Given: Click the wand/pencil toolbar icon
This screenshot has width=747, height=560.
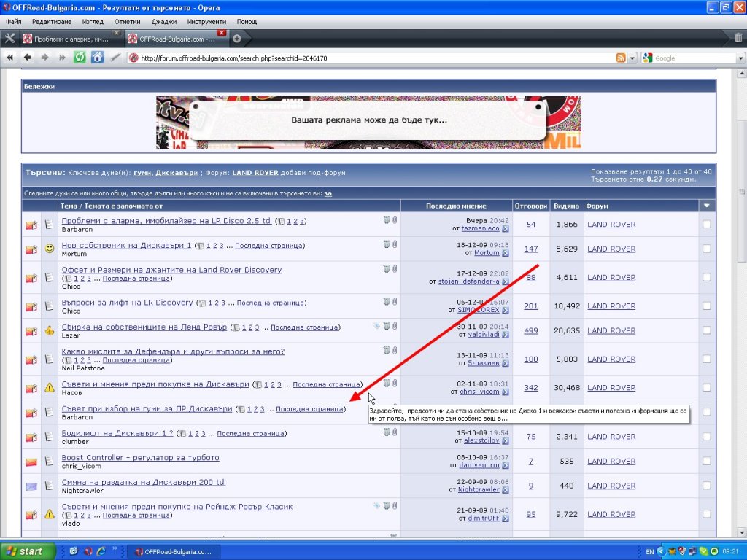Looking at the screenshot, I should point(115,58).
